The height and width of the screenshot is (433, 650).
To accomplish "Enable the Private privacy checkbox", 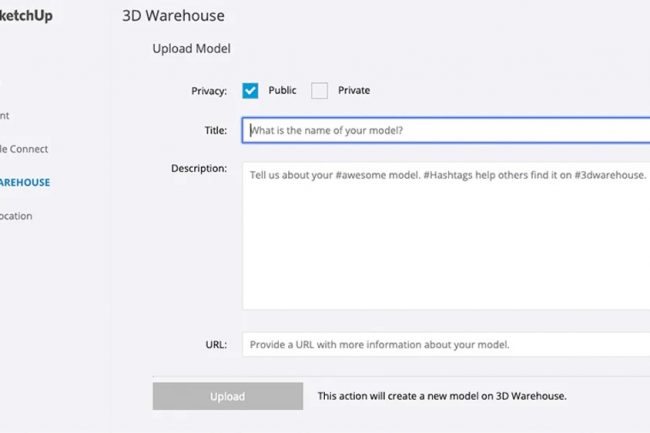I will point(320,90).
